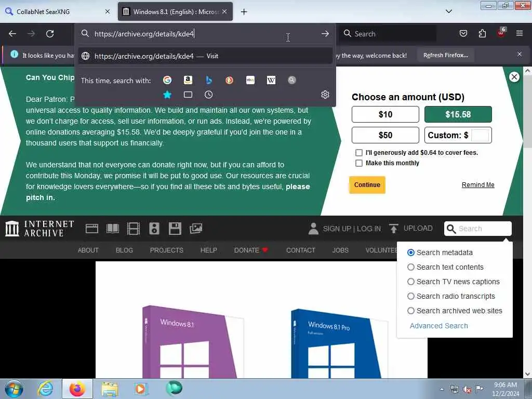Click SIGN UP | LOG IN
Viewport: 532px width, 399px height.
pos(352,229)
